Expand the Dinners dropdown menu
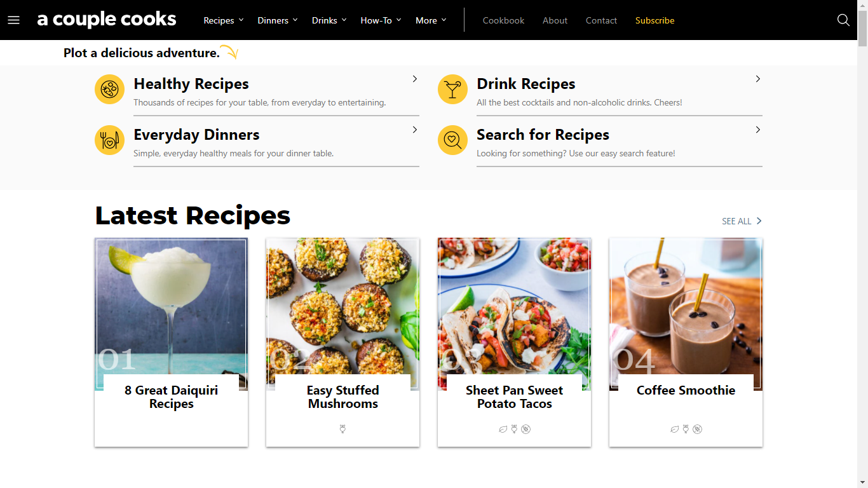Screen dimensions: 868x488 pyautogui.click(x=278, y=20)
